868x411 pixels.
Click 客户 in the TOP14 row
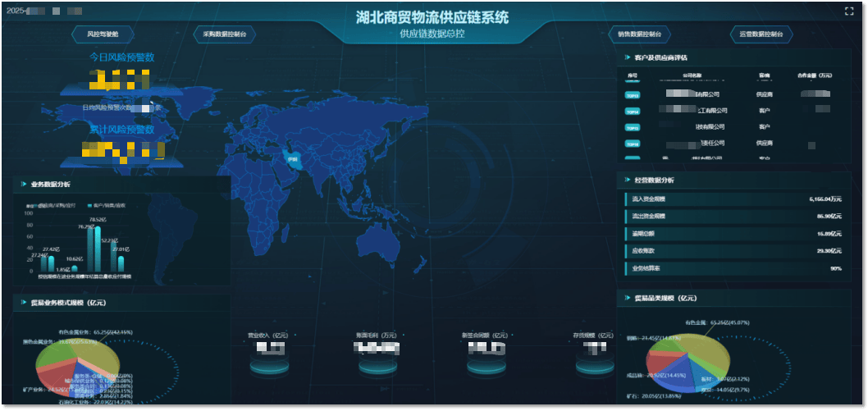coord(765,111)
